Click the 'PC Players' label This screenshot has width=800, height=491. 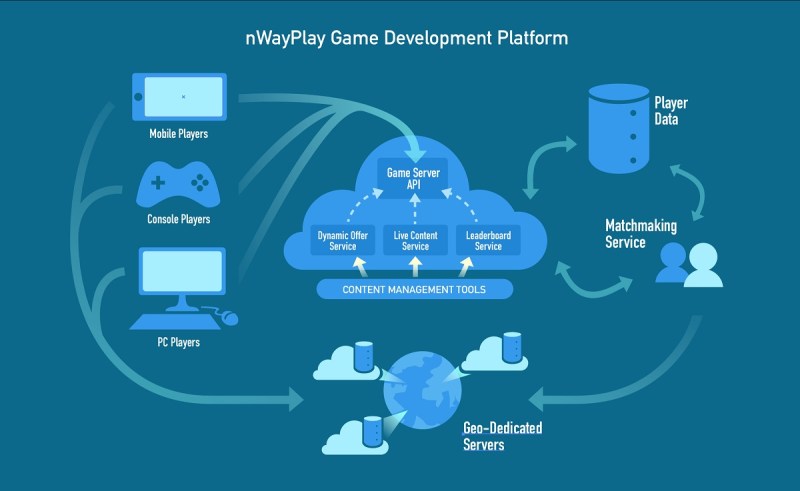click(x=179, y=342)
